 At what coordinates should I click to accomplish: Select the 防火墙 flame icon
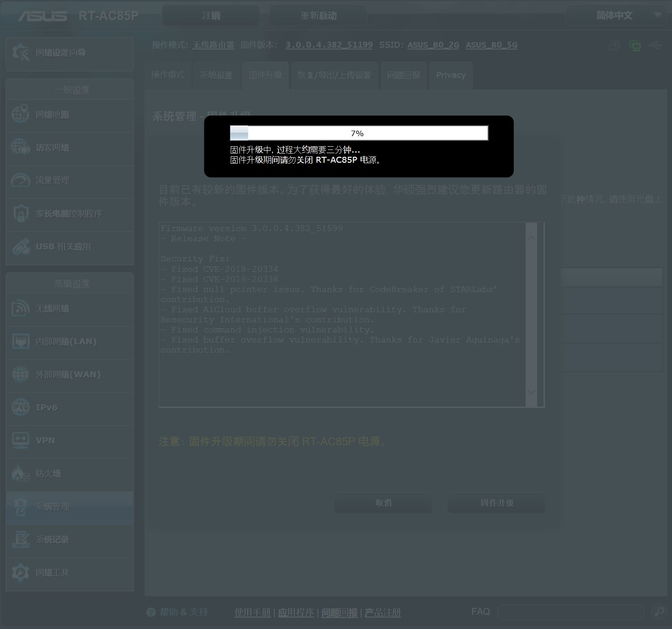click(x=21, y=473)
